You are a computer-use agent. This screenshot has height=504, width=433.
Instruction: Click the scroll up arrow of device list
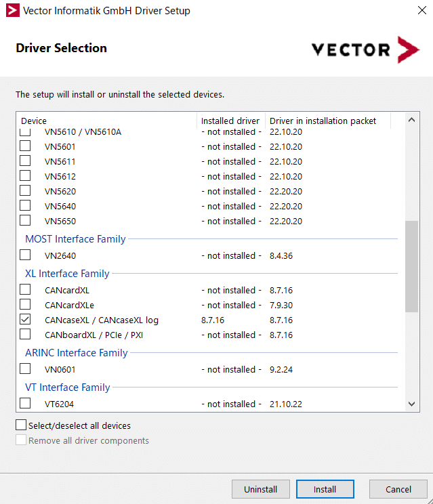coord(411,120)
